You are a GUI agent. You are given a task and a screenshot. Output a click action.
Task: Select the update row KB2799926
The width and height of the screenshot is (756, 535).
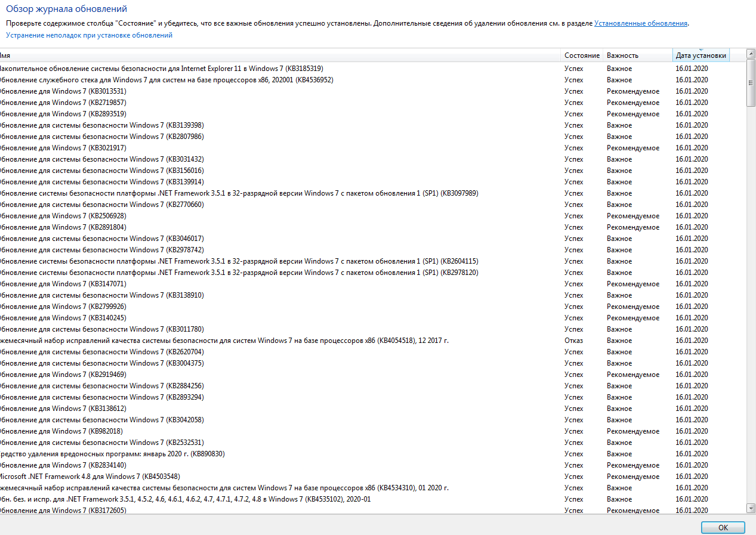(373, 307)
